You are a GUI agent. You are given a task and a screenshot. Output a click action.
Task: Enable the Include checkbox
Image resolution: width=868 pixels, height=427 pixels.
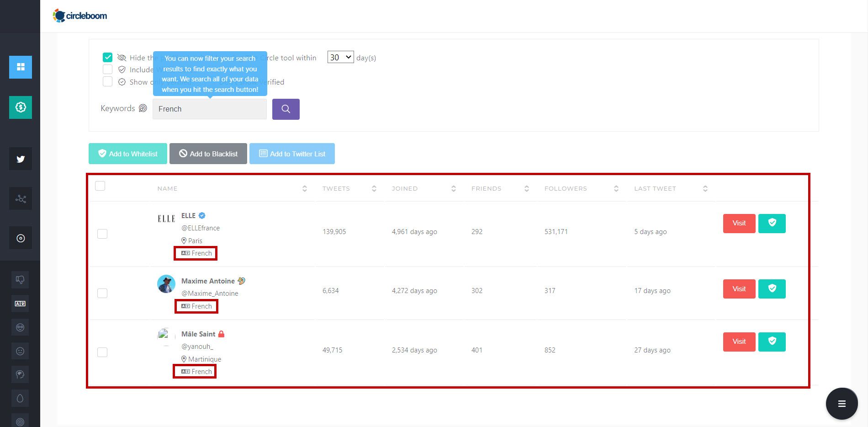tap(107, 69)
